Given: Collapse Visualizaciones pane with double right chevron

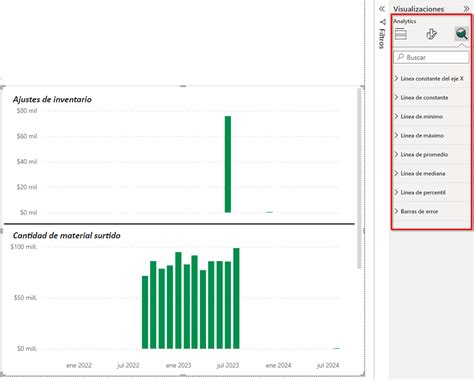Looking at the screenshot, I should click(466, 9).
